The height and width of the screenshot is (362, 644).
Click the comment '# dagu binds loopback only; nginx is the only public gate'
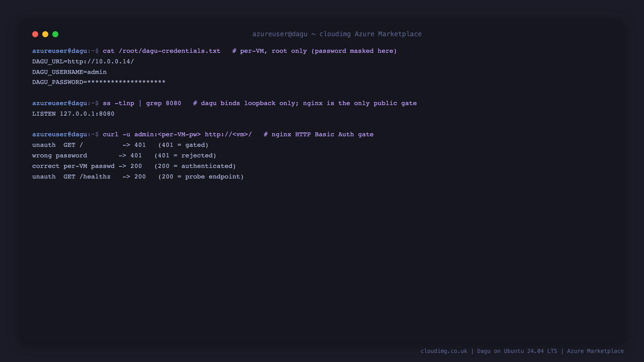(305, 103)
